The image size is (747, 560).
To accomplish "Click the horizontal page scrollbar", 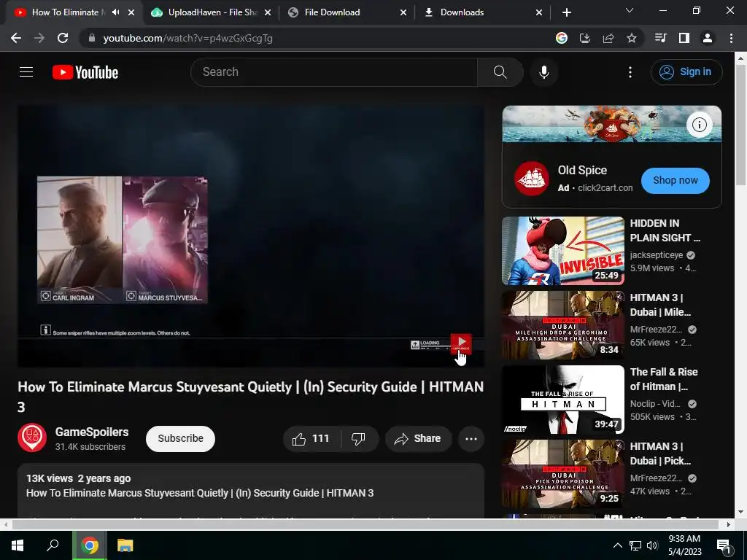I will tap(365, 524).
